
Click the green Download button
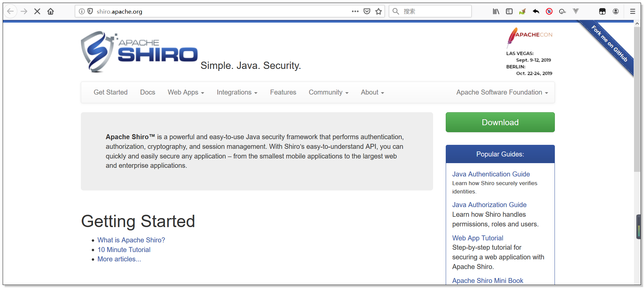tap(500, 122)
